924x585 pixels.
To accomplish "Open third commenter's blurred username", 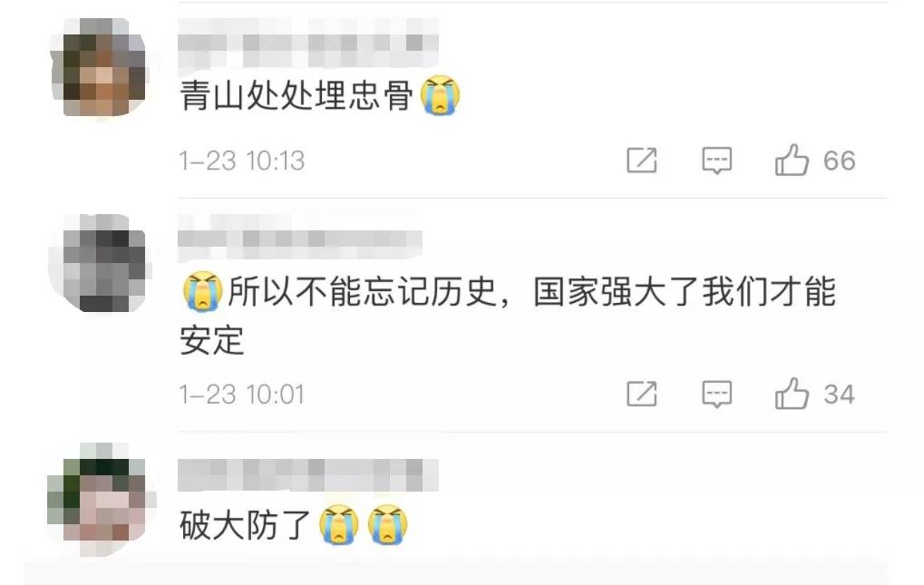I will (x=307, y=475).
